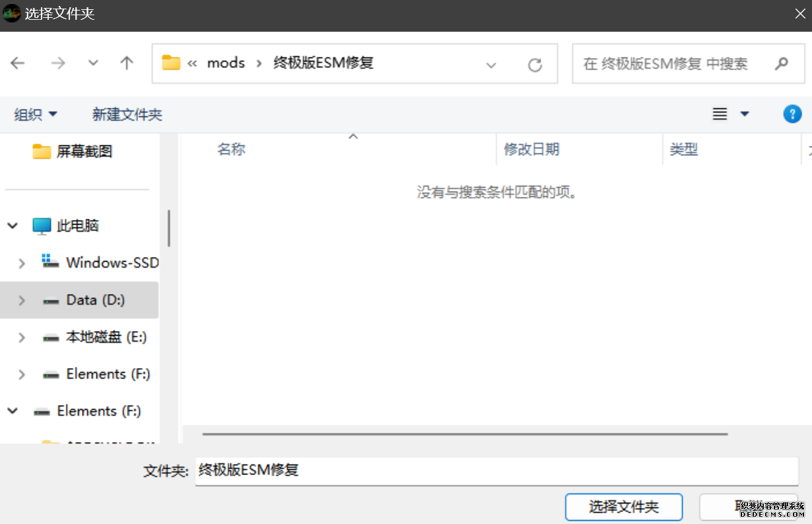This screenshot has height=524, width=812.
Task: Open the 组织 menu
Action: (x=36, y=114)
